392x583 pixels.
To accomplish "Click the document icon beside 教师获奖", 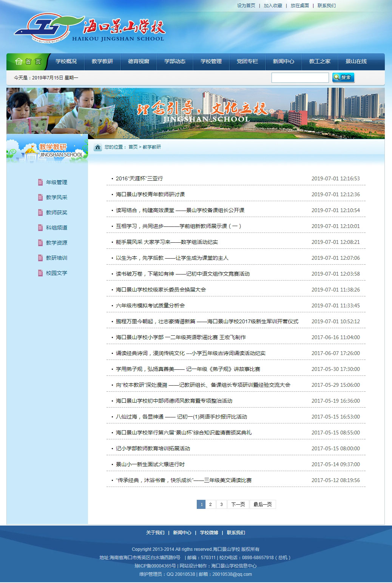I will [40, 212].
